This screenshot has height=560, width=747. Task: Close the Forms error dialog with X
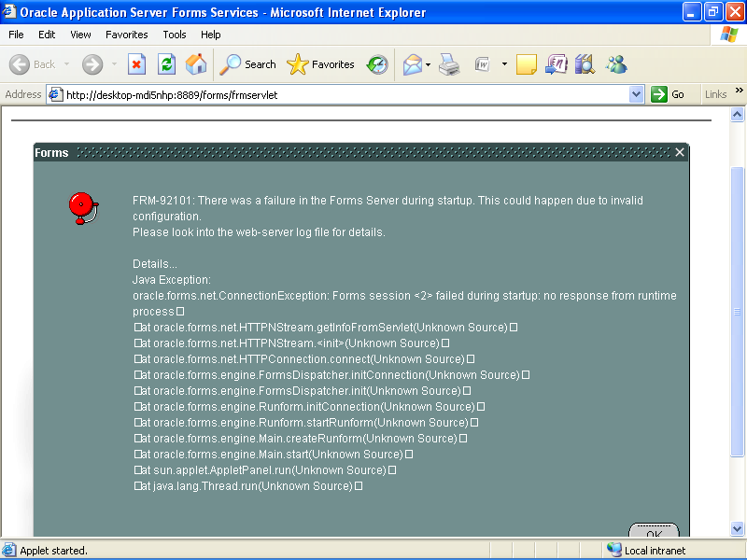tap(680, 152)
